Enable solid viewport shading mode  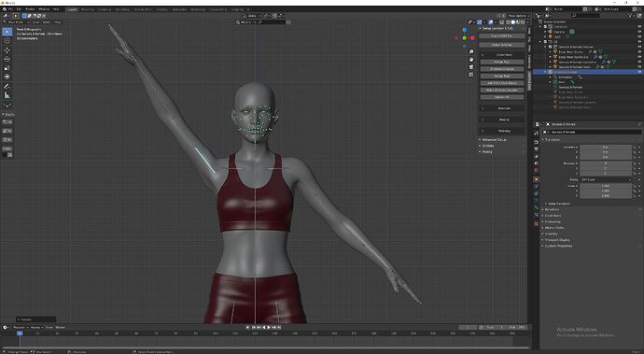click(512, 21)
